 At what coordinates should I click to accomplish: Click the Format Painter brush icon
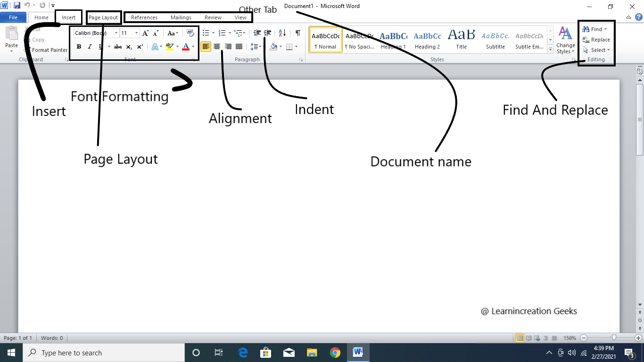[27, 50]
